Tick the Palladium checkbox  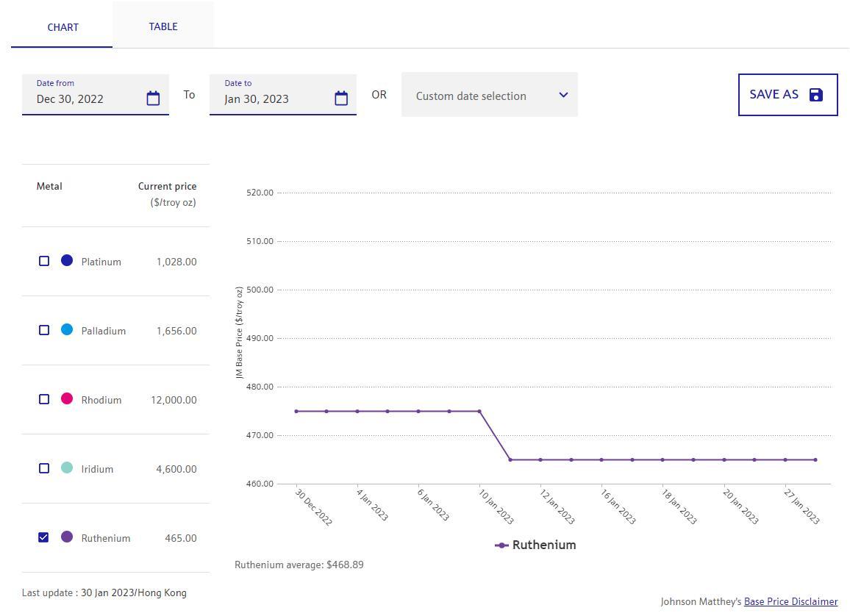tap(44, 330)
